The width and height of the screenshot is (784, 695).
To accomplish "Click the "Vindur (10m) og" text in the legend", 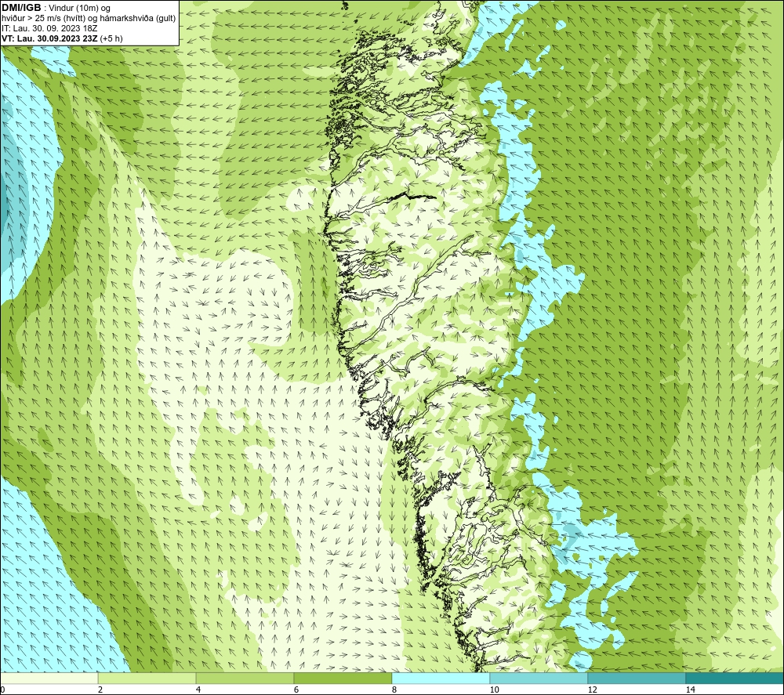I will click(x=81, y=9).
